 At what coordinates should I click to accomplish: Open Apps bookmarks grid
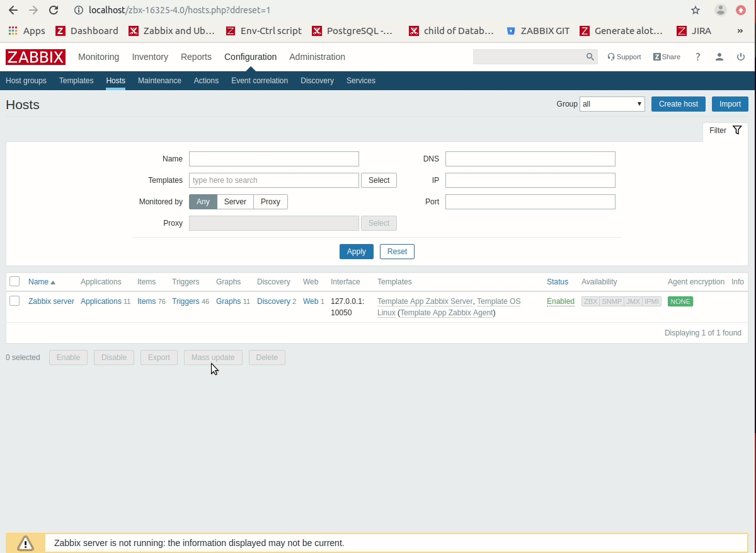pos(26,31)
